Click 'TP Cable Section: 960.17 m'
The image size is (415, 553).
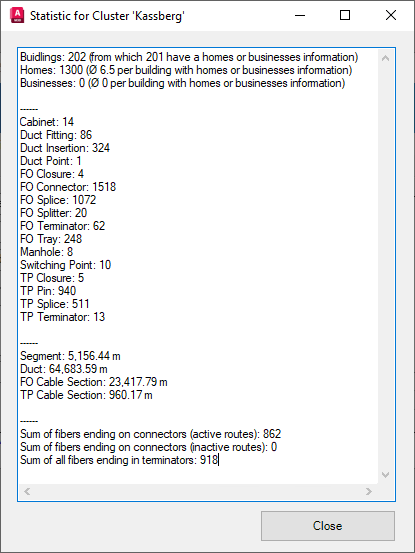pyautogui.click(x=86, y=396)
